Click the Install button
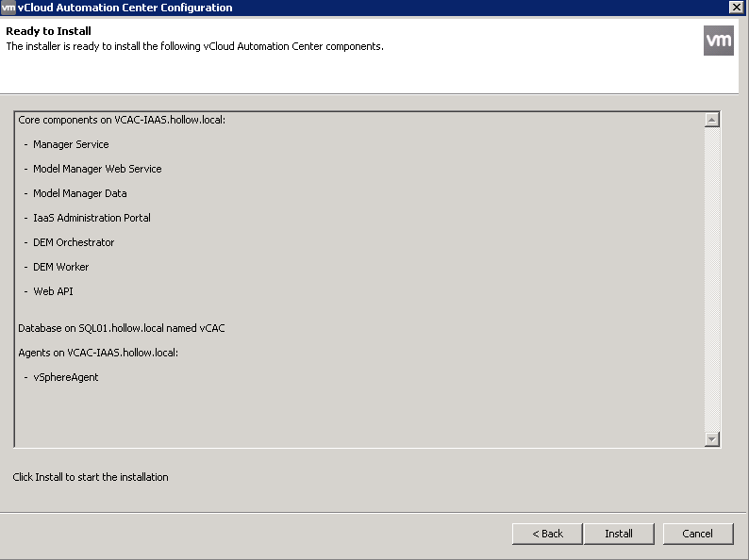This screenshot has width=749, height=560. tap(619, 534)
